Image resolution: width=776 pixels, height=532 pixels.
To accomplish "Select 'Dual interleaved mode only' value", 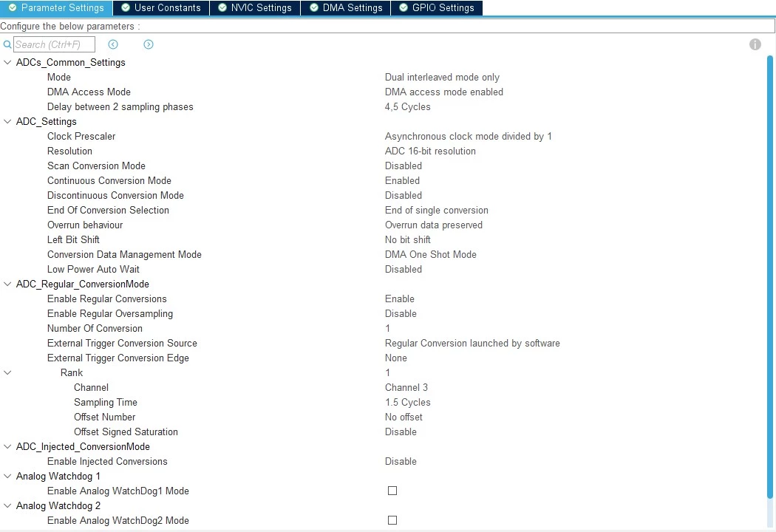I will pos(442,77).
